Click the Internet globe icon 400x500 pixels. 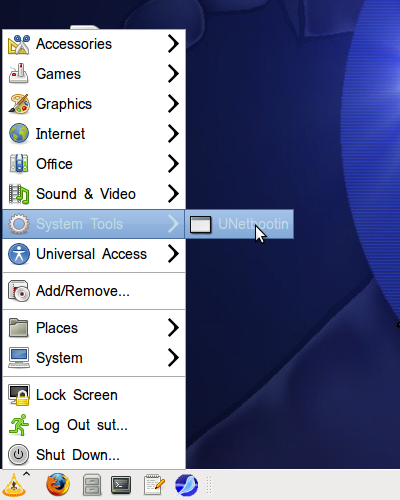19,133
